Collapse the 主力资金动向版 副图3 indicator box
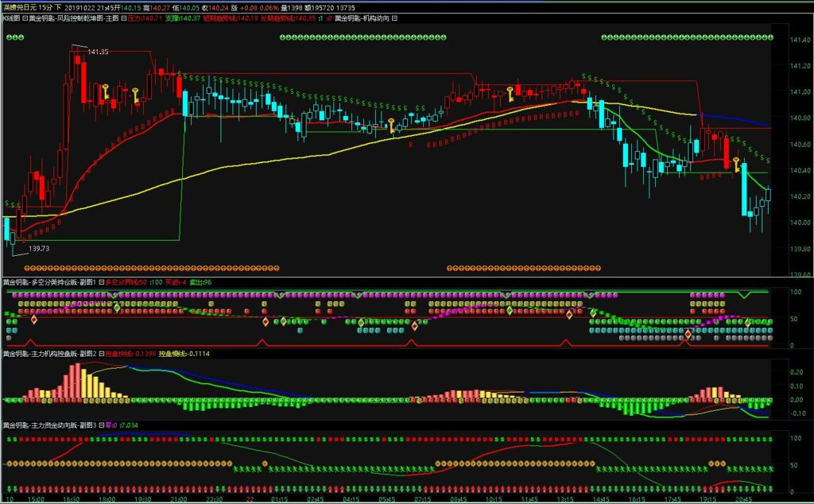 pyautogui.click(x=100, y=425)
